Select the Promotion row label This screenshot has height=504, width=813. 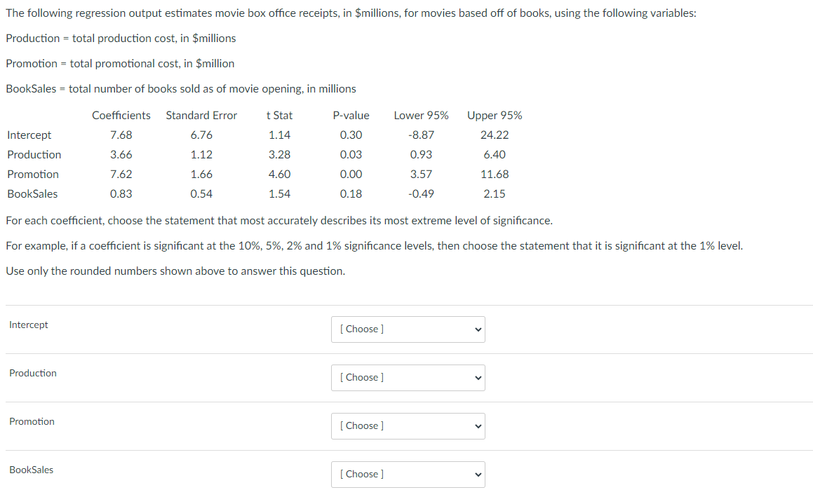click(x=32, y=174)
